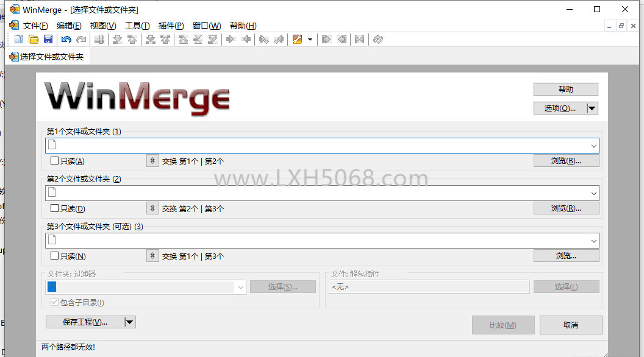This screenshot has height=357, width=644.
Task: Click the 选择(L) plugin button
Action: pos(566,287)
